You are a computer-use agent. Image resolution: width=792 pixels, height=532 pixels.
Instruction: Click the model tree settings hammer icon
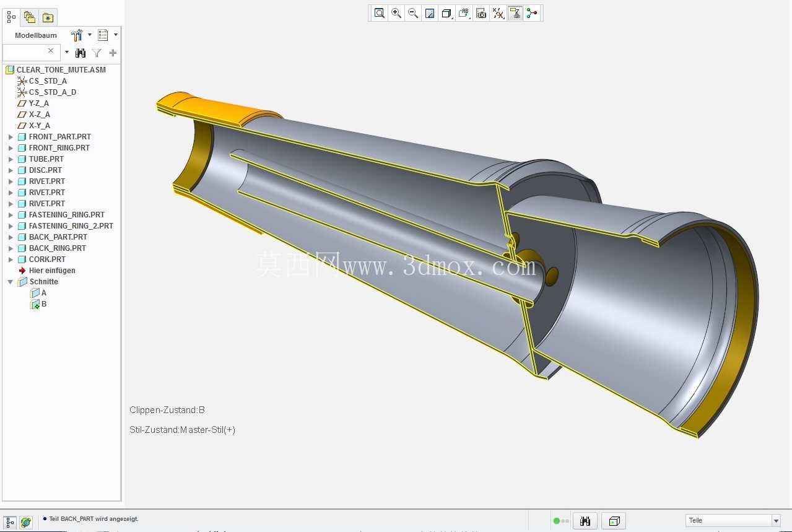pyautogui.click(x=77, y=35)
